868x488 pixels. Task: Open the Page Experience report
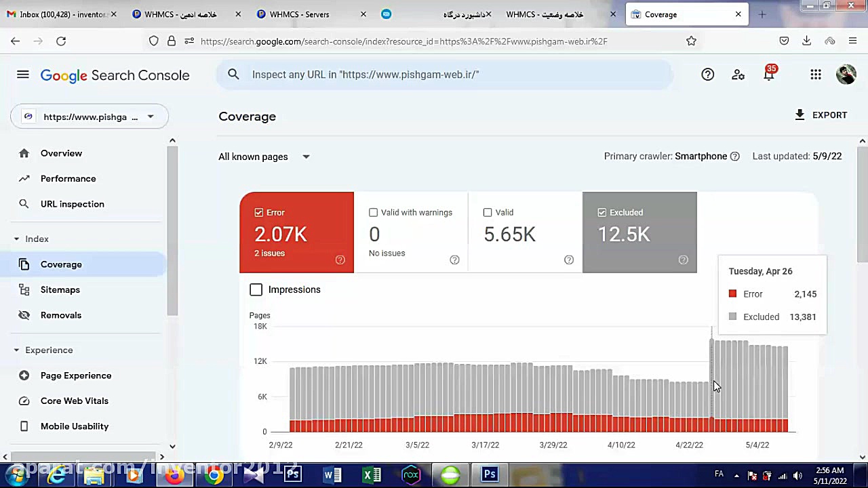pyautogui.click(x=76, y=375)
